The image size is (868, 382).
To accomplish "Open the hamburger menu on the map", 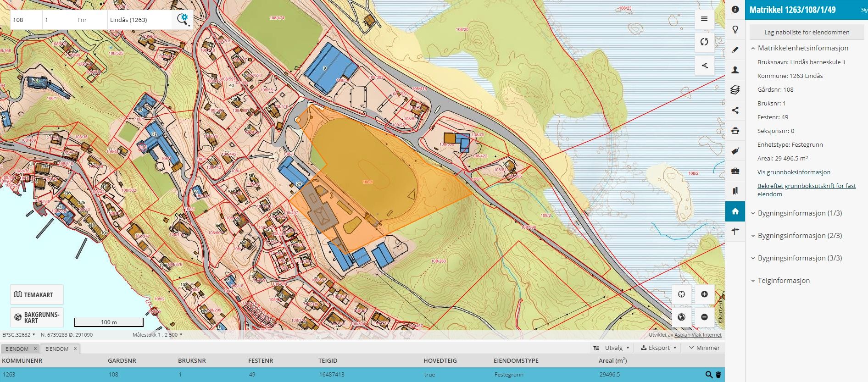I will click(x=704, y=19).
